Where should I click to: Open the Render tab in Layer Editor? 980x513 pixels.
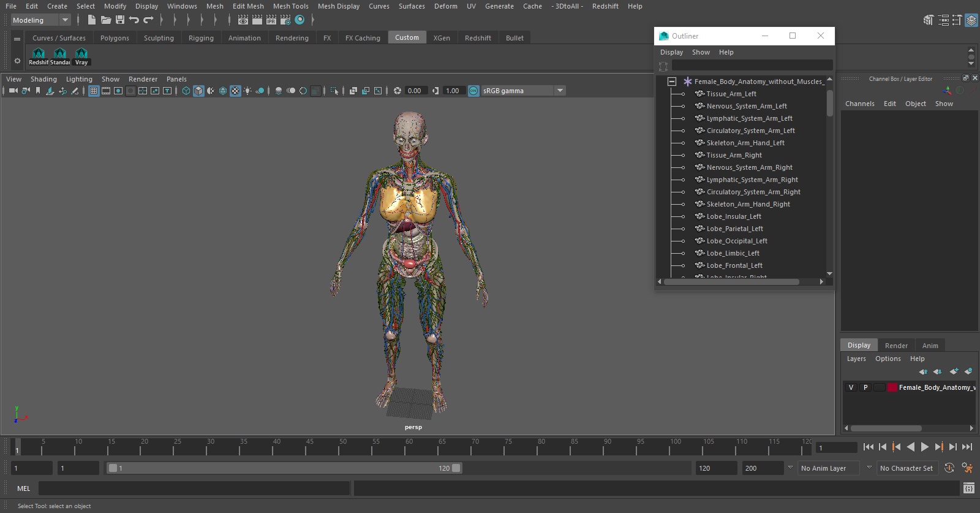pos(896,346)
